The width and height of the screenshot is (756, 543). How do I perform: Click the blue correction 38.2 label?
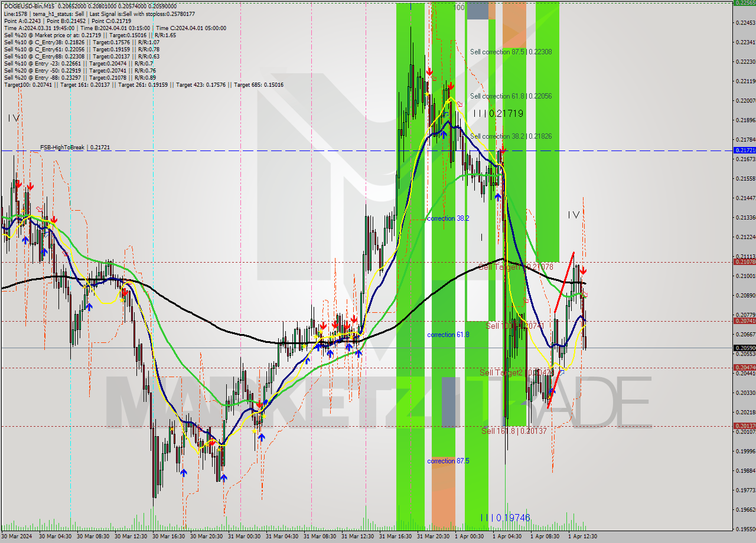tap(448, 218)
